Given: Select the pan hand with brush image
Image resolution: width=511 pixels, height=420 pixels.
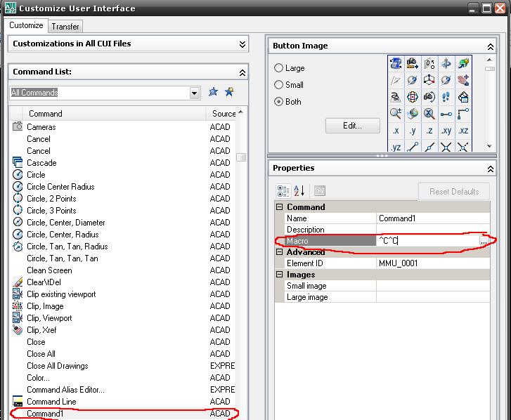Looking at the screenshot, I should (463, 80).
